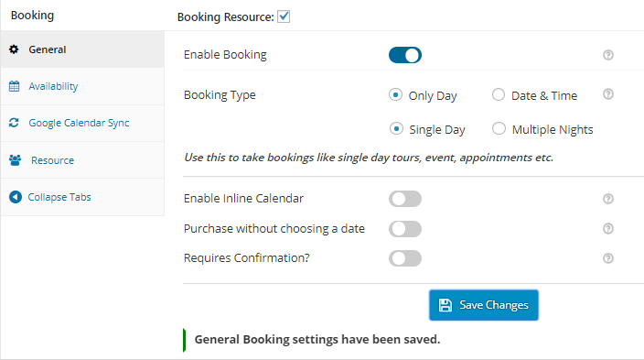Click the gear icon beside General

coord(14,49)
